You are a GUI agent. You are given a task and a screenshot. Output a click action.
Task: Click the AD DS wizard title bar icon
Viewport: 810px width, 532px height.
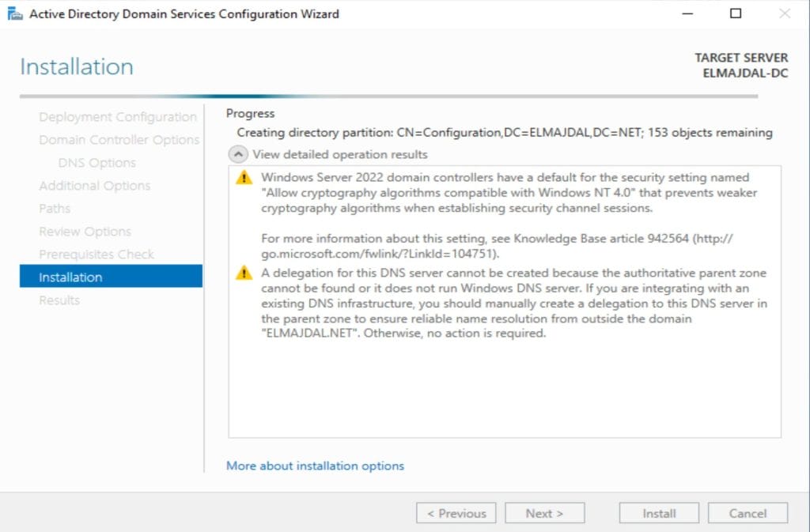tap(15, 13)
